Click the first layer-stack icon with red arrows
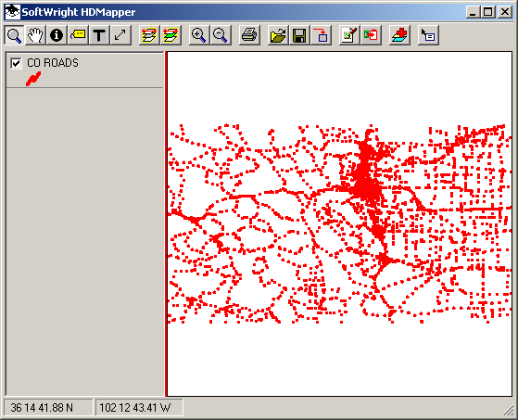Image resolution: width=518 pixels, height=420 pixels. [149, 35]
